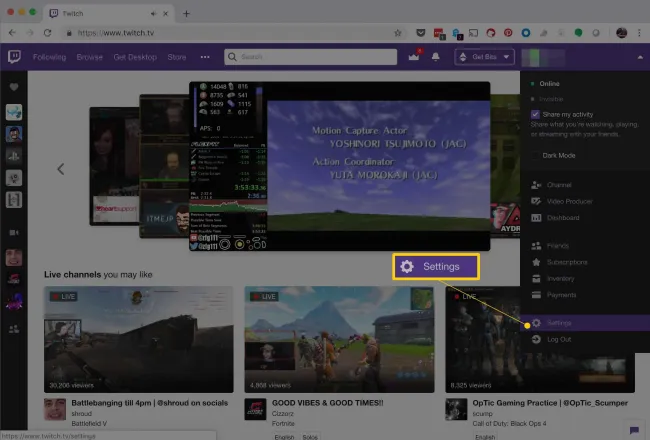
Task: Toggle the Share my activity checkbox
Action: point(536,115)
